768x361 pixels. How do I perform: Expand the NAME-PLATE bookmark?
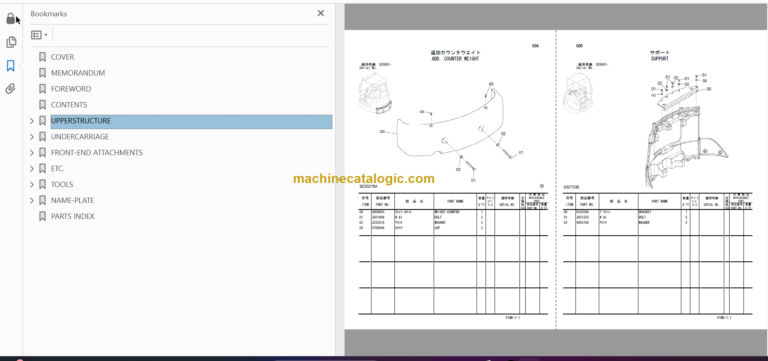32,200
